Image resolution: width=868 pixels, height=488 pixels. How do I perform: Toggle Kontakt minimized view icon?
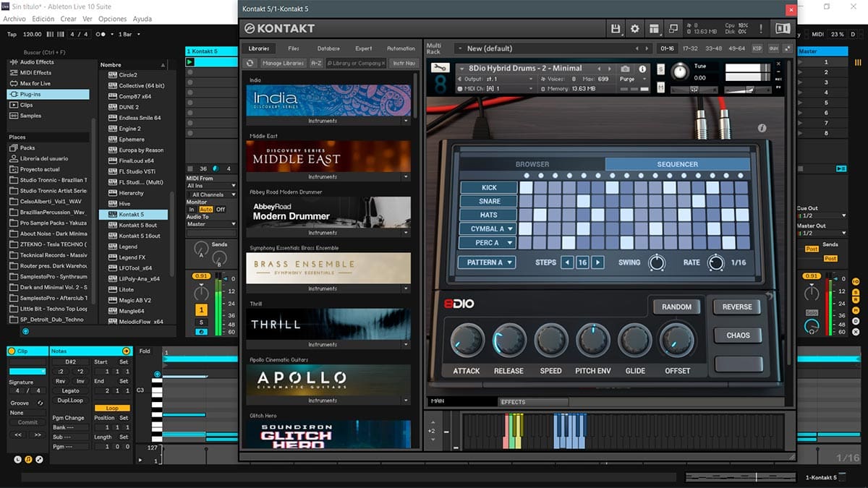[673, 29]
